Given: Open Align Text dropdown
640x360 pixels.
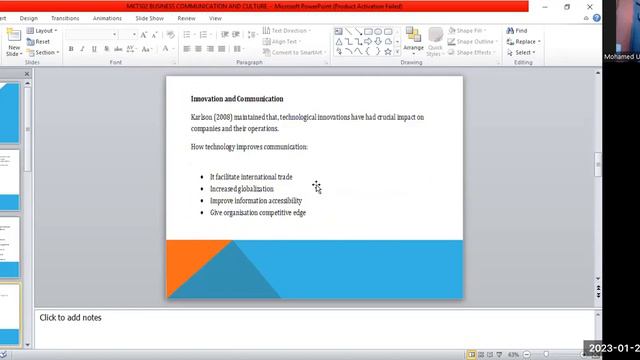Looking at the screenshot, I should click(x=282, y=42).
